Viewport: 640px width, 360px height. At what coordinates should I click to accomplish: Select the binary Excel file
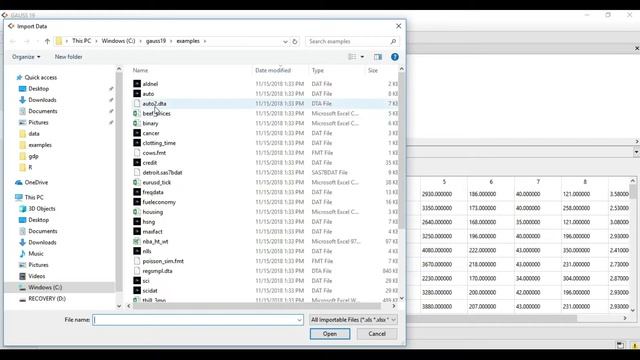(x=150, y=123)
